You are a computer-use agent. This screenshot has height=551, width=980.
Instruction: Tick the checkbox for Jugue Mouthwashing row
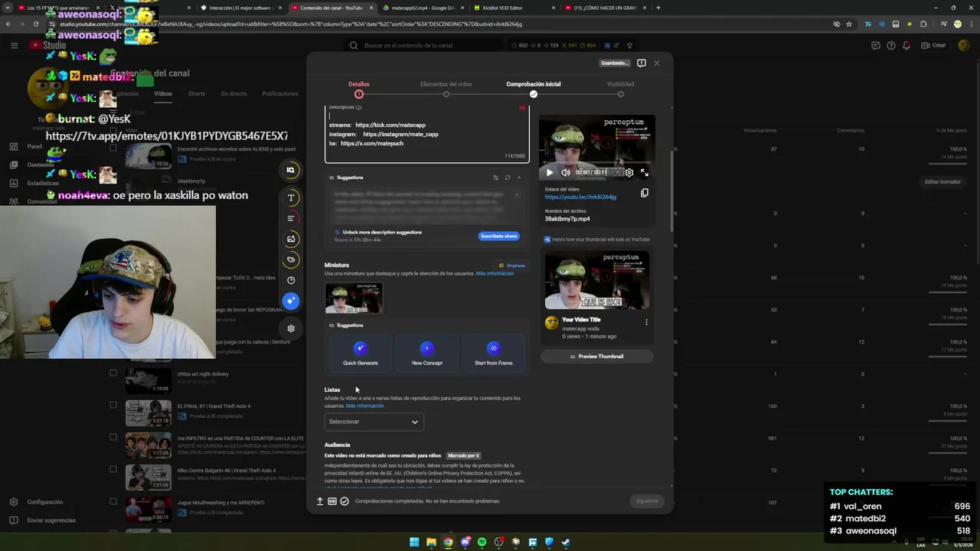coord(113,502)
